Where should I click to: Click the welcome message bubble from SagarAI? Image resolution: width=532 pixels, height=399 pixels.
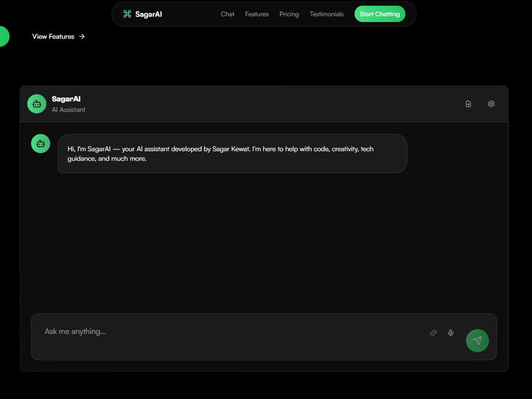(x=232, y=154)
